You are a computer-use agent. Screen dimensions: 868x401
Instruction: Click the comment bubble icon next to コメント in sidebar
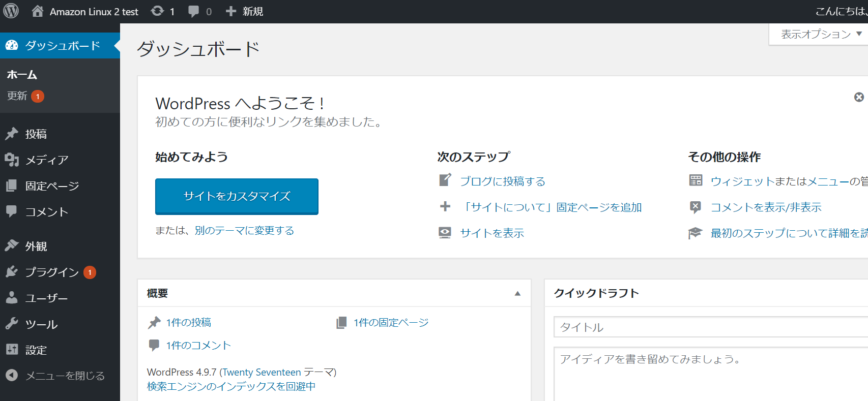click(11, 211)
